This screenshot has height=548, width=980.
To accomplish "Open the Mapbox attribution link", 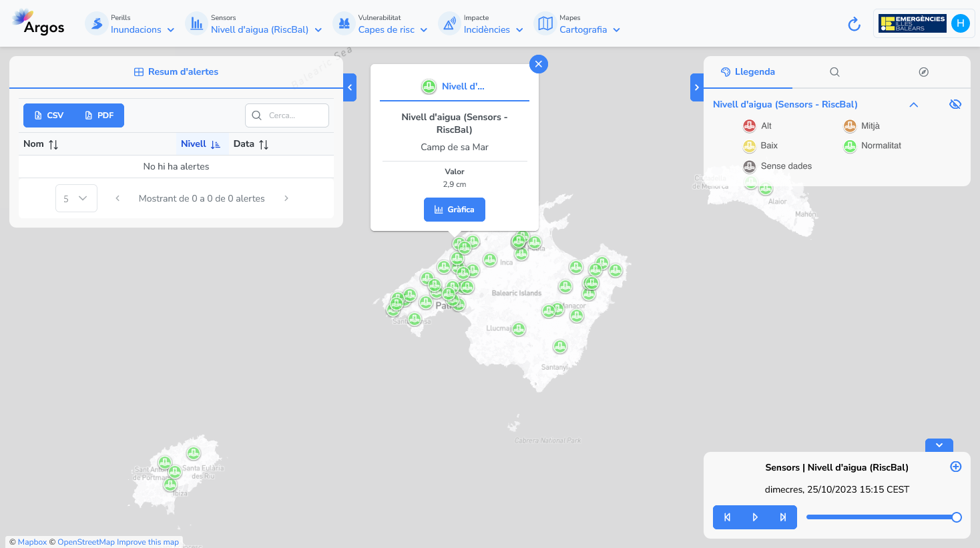I will click(x=32, y=542).
